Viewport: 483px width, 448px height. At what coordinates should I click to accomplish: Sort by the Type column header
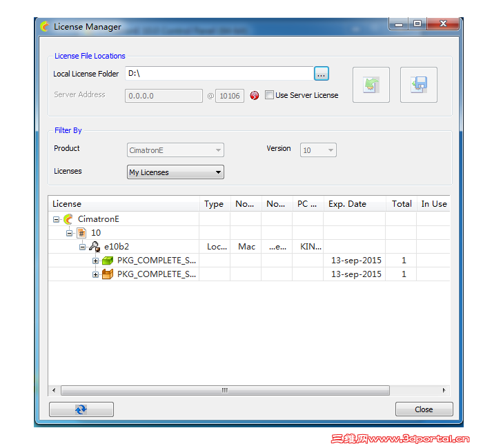[215, 204]
